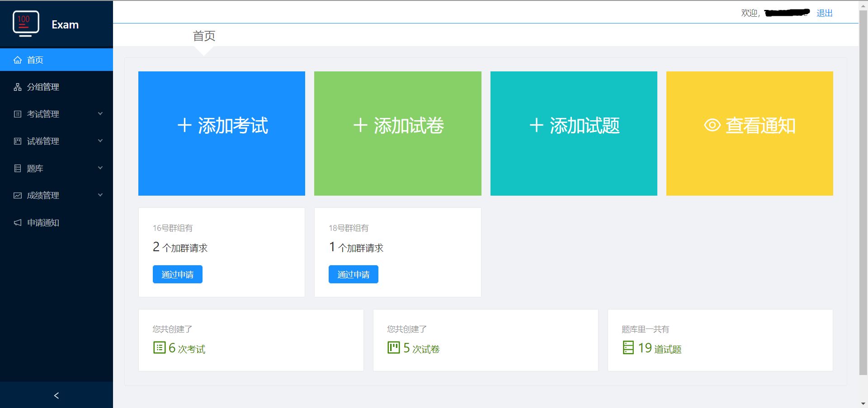This screenshot has height=408, width=868.
Task: Click the plus icon on 添加试题 card
Action: 536,125
